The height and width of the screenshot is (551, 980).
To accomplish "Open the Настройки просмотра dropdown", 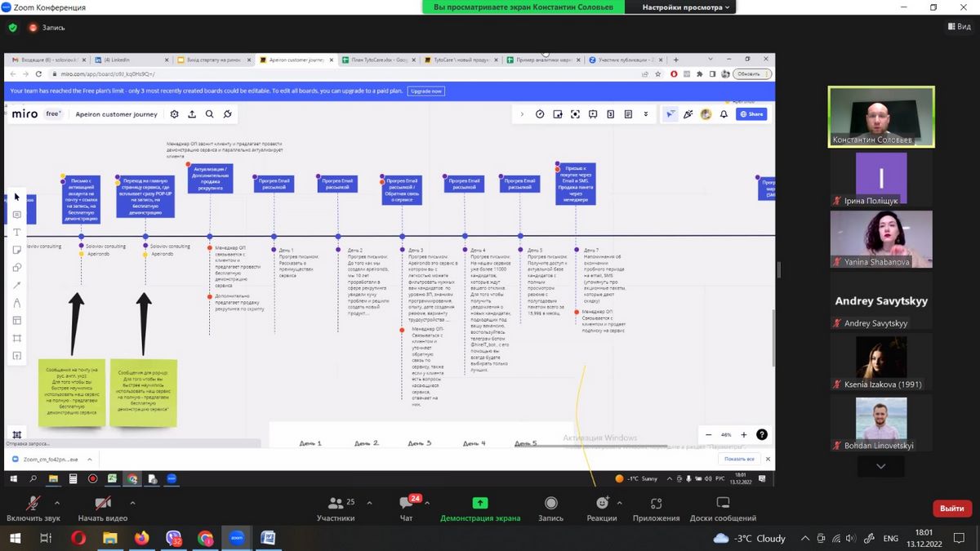I will coord(687,7).
